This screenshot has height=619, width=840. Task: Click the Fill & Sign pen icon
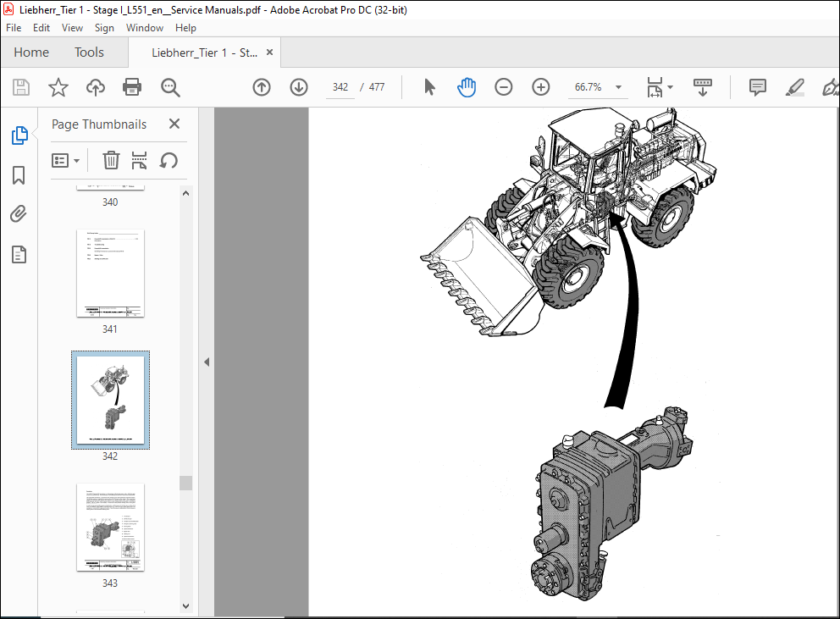pyautogui.click(x=831, y=87)
